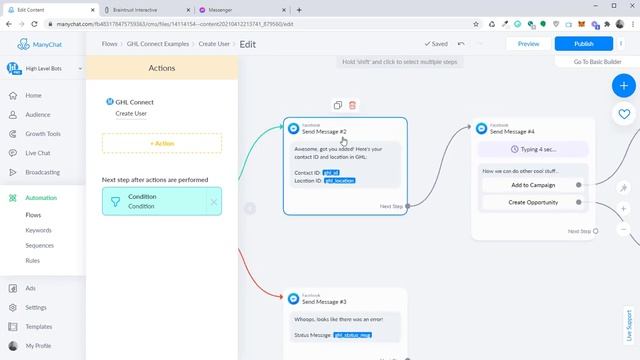The width and height of the screenshot is (640, 360).
Task: Click the auto-arrange wand icon on canvas
Action: click(x=624, y=188)
